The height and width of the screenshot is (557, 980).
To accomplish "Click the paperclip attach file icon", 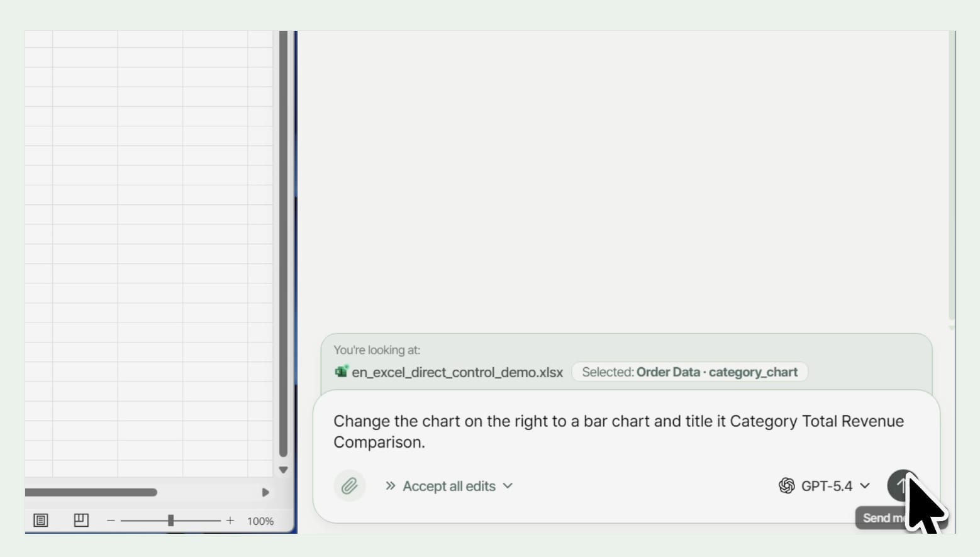I will pos(349,486).
